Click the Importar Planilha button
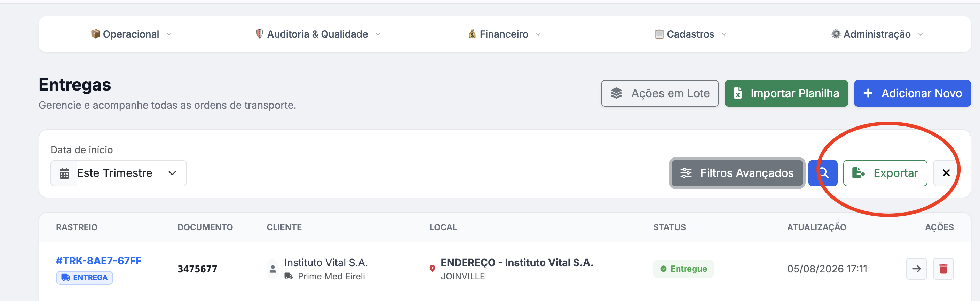 click(x=786, y=93)
